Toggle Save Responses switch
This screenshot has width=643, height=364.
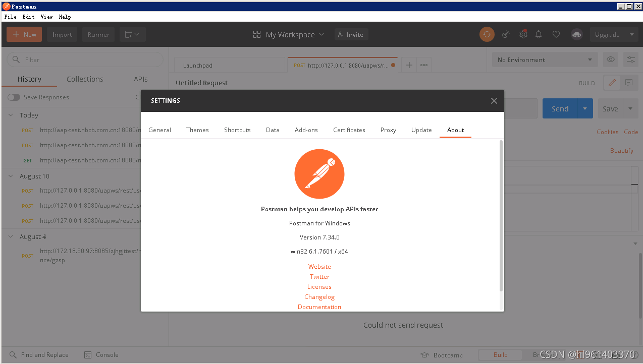(x=14, y=97)
